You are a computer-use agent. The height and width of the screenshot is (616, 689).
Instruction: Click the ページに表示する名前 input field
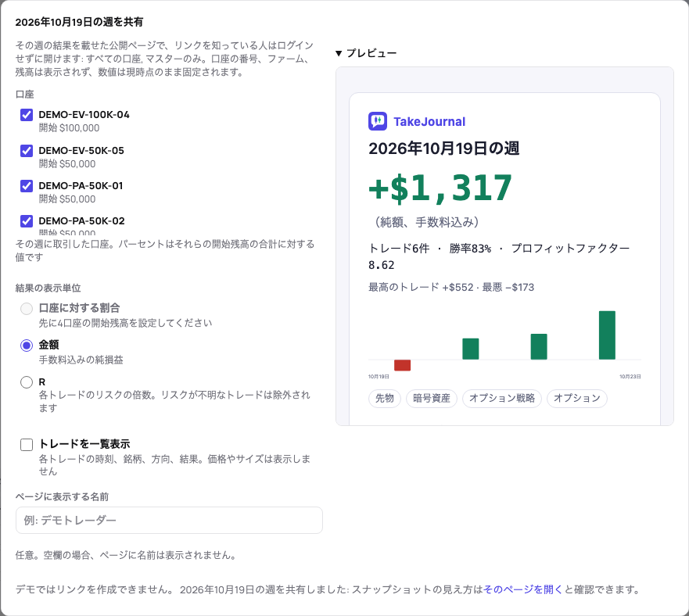pyautogui.click(x=169, y=520)
